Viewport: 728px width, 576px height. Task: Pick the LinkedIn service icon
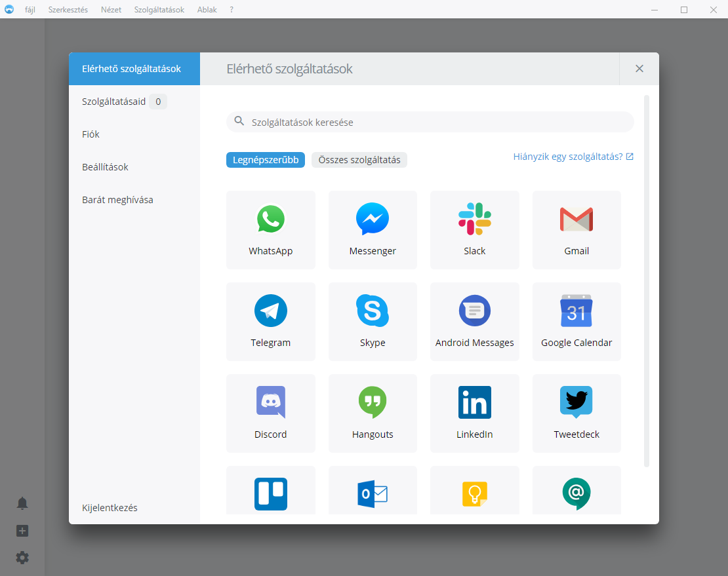point(474,403)
